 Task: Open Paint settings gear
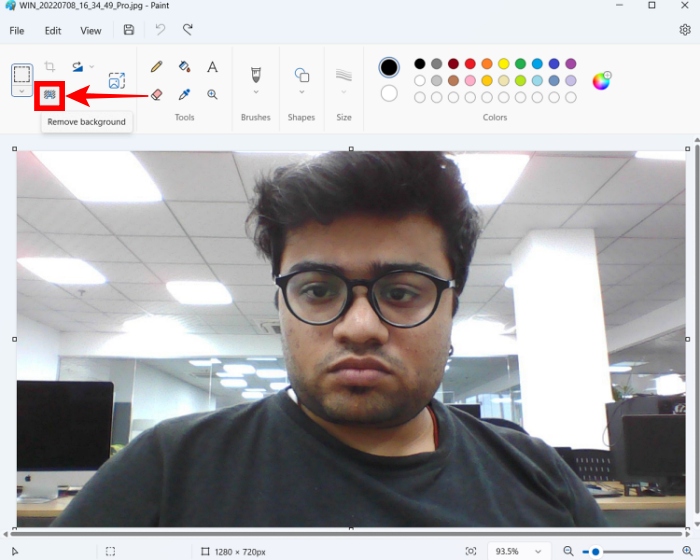tap(685, 30)
